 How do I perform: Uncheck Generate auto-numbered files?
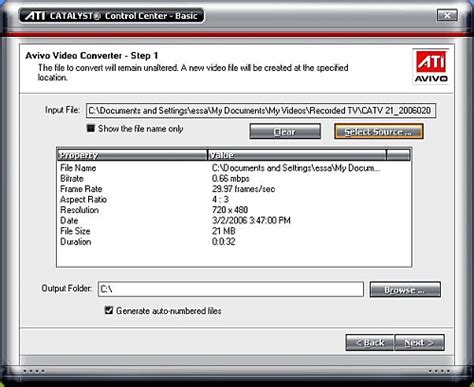pos(109,310)
